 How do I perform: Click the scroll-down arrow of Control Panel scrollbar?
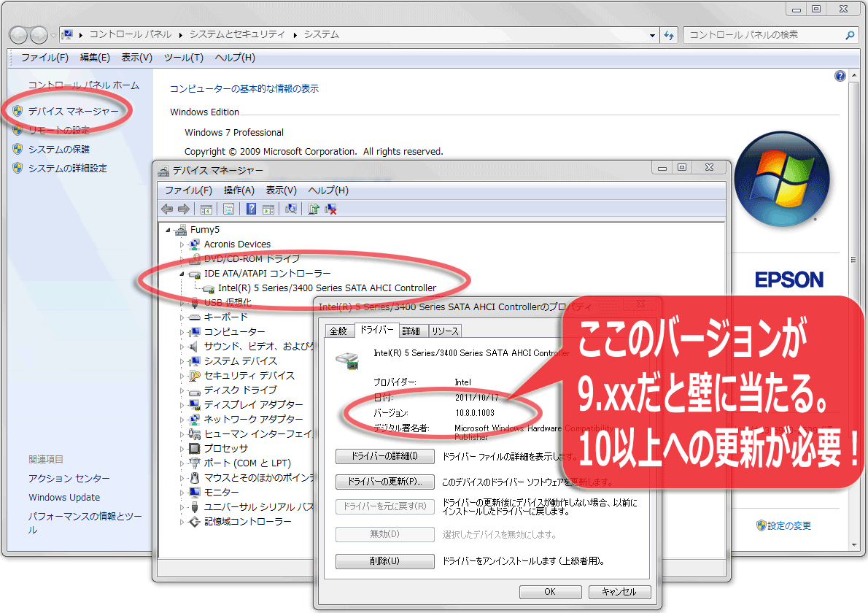click(x=853, y=545)
